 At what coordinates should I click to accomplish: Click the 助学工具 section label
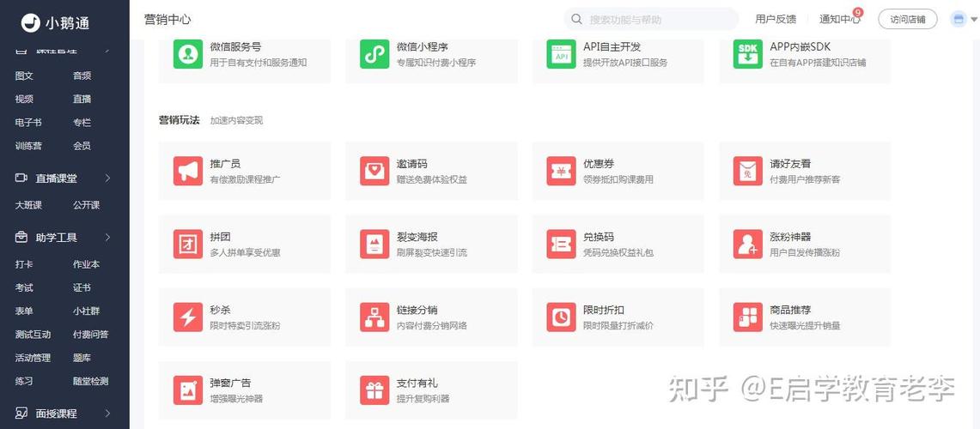click(56, 238)
